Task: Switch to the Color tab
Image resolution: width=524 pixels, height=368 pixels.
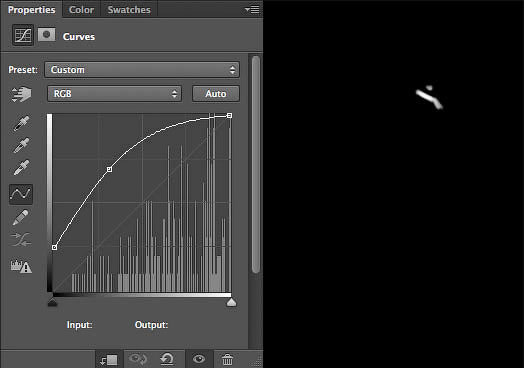Action: pos(81,10)
